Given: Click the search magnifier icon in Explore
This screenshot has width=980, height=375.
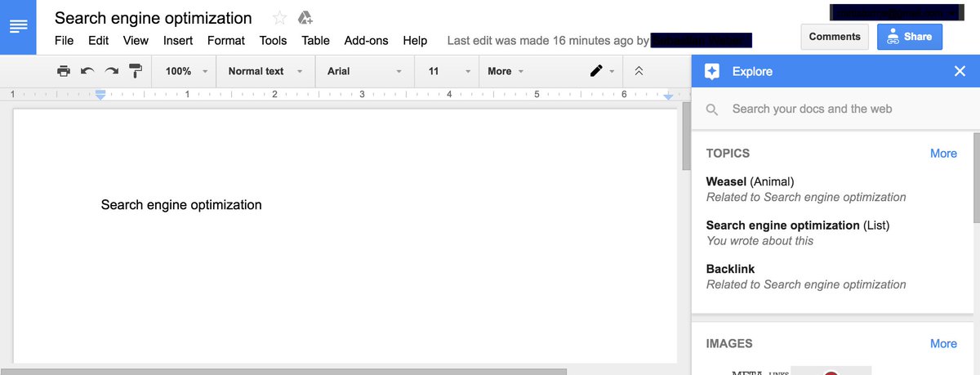Looking at the screenshot, I should (x=712, y=109).
